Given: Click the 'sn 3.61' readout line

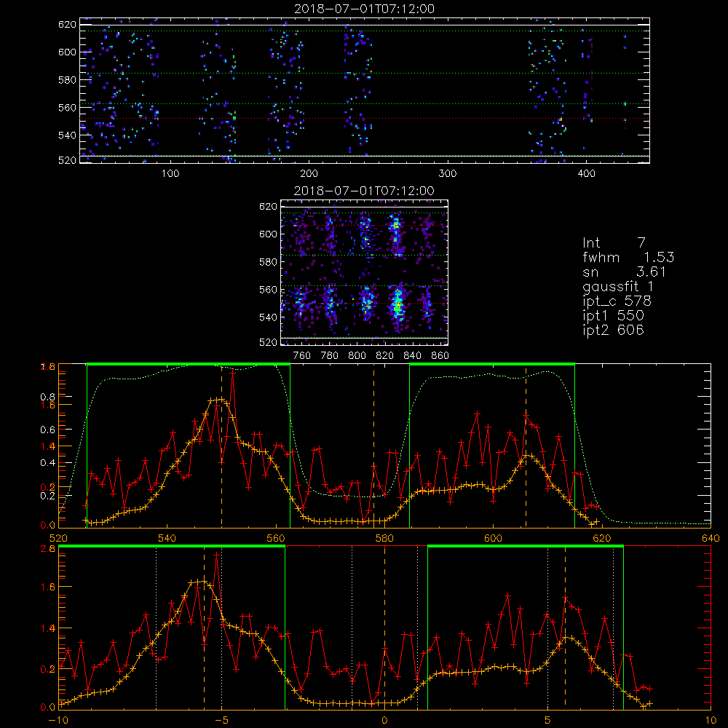Looking at the screenshot, I should pyautogui.click(x=625, y=272).
